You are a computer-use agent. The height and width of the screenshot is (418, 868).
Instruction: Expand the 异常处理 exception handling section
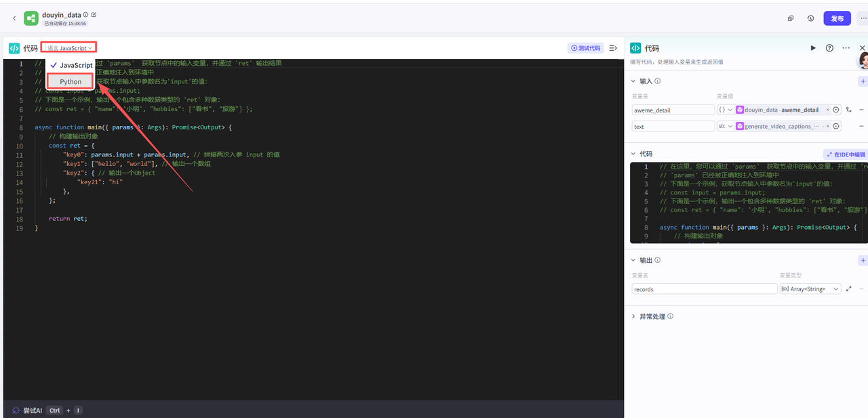point(634,316)
